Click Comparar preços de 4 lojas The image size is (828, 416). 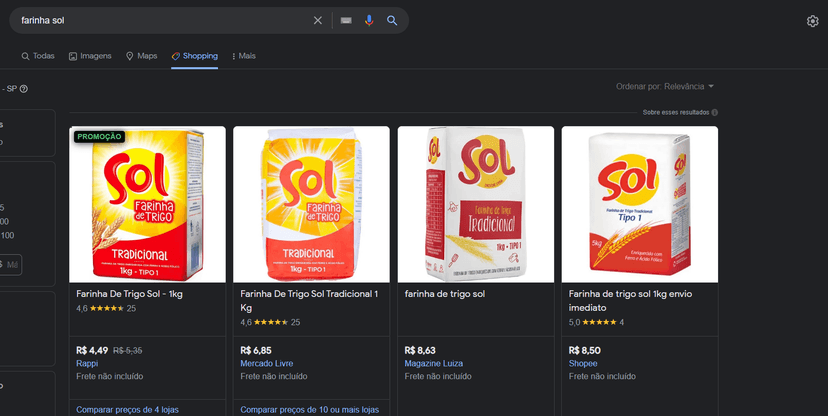127,410
